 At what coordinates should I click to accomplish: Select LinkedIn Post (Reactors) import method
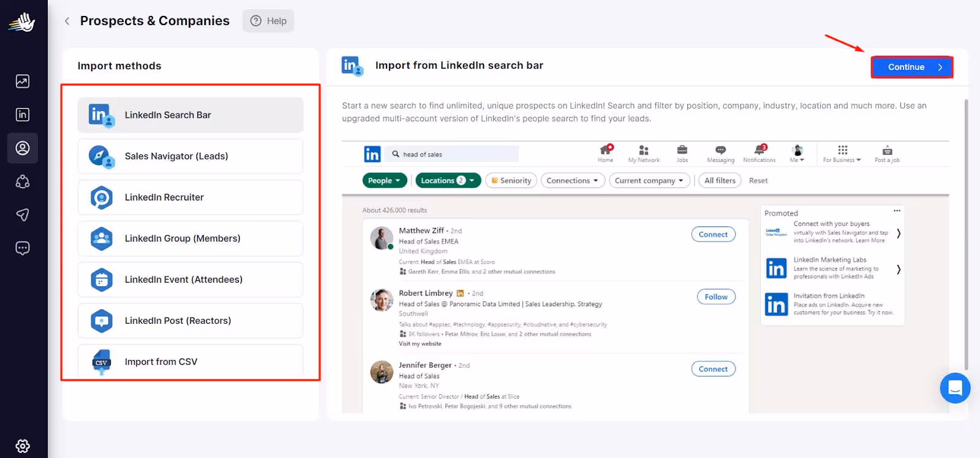[190, 321]
